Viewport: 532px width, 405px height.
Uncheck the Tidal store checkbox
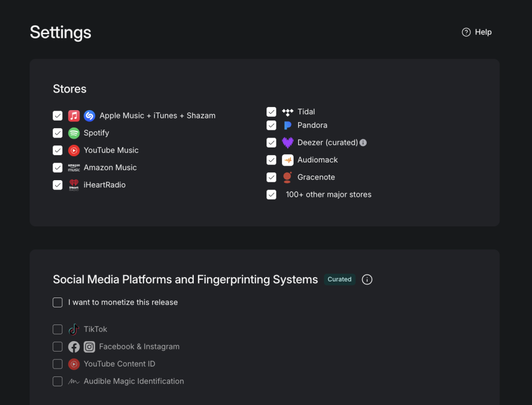(271, 112)
